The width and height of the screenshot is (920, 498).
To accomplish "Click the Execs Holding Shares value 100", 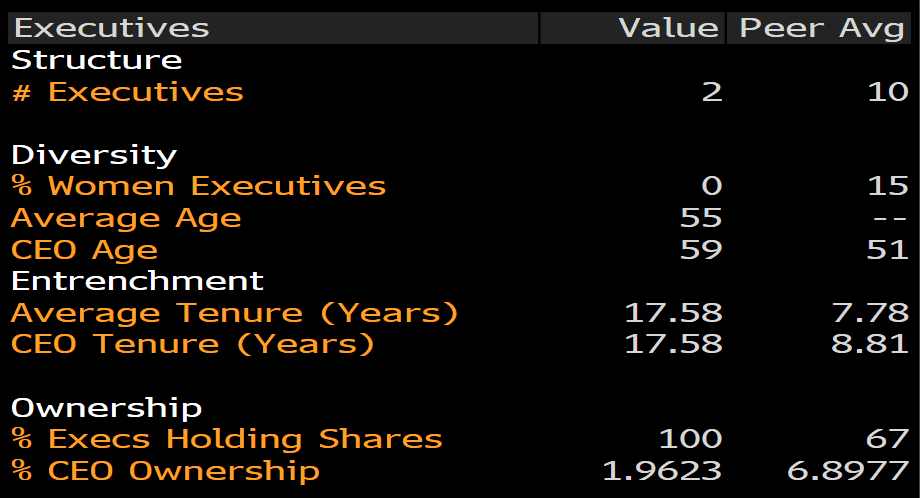I will tap(689, 439).
